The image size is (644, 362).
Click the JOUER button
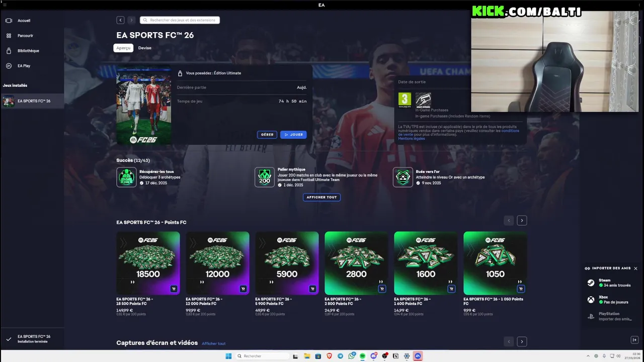[x=293, y=135]
